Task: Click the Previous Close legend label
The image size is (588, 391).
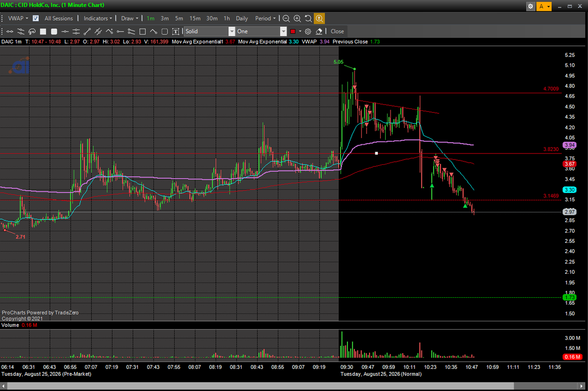Action: (350, 42)
